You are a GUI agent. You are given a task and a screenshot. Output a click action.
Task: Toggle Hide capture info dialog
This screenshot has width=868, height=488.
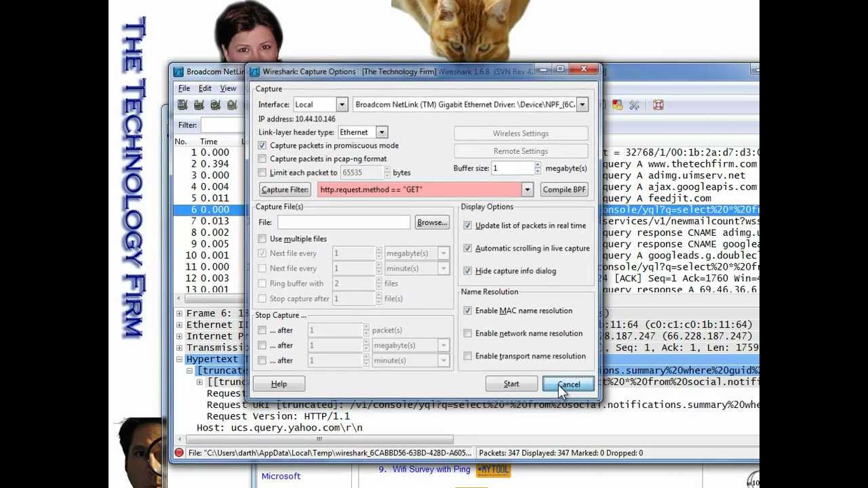pyautogui.click(x=467, y=271)
